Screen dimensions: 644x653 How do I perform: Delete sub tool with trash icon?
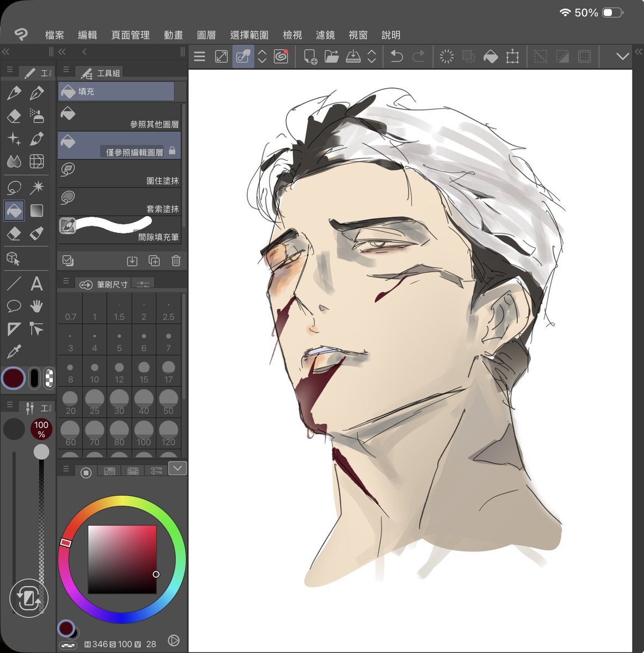[176, 261]
